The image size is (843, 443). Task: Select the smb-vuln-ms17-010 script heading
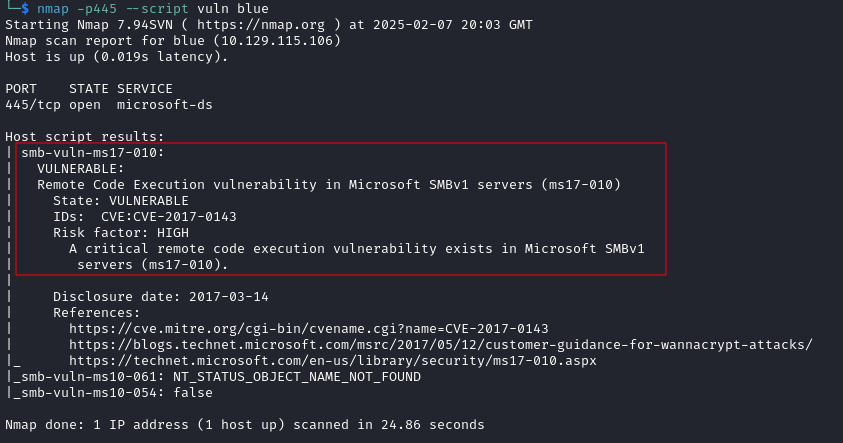(92, 153)
